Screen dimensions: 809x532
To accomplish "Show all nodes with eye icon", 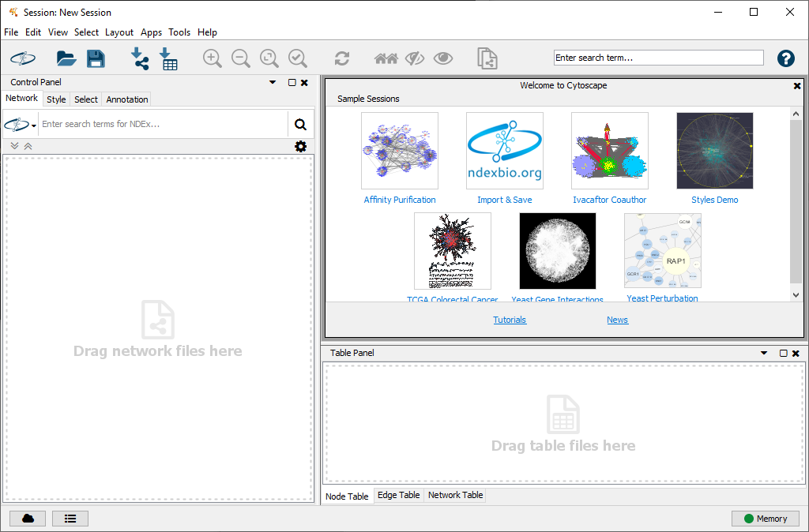I will coord(443,58).
